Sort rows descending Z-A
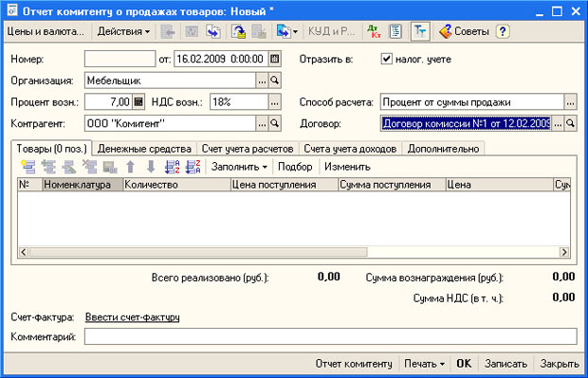The width and height of the screenshot is (588, 378). [x=193, y=167]
